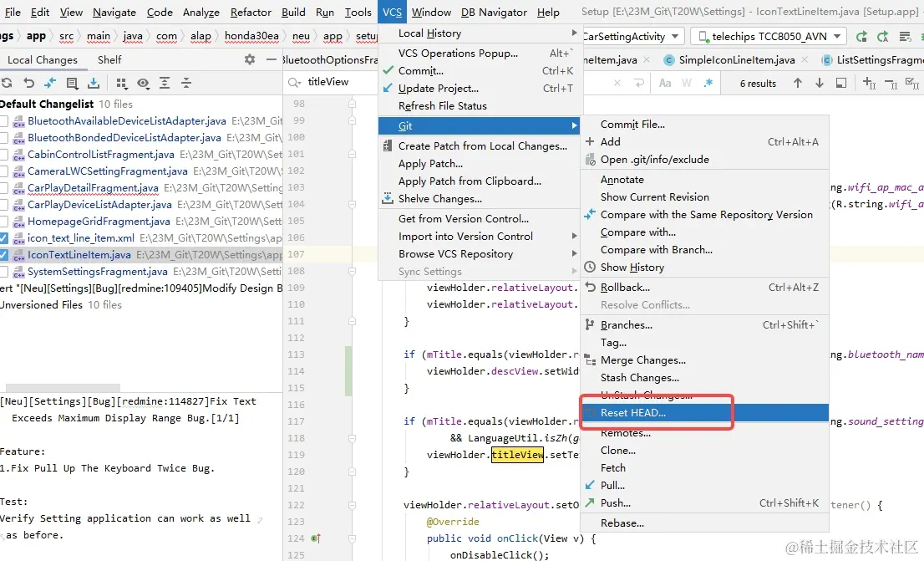The width and height of the screenshot is (924, 561).
Task: Switch to the Shelf tab
Action: point(109,59)
